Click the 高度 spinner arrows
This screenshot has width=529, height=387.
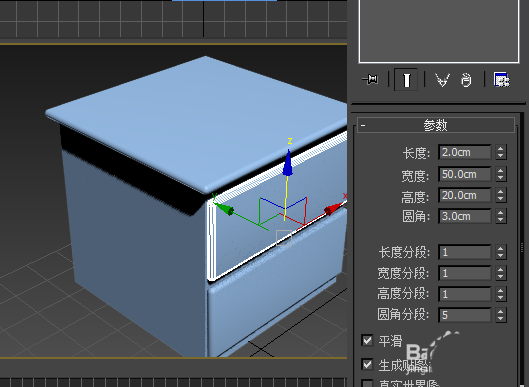pyautogui.click(x=501, y=195)
